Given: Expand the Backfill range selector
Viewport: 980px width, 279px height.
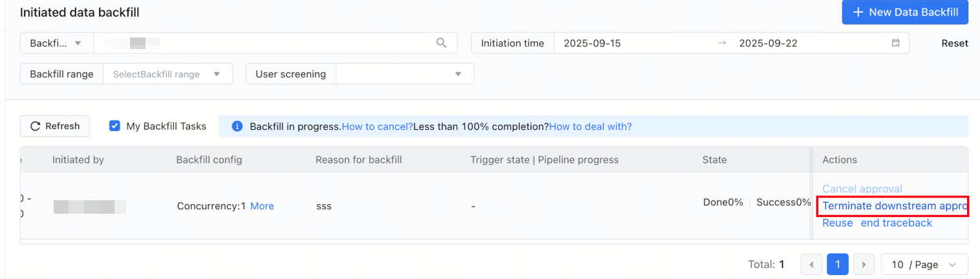Looking at the screenshot, I should tap(168, 74).
